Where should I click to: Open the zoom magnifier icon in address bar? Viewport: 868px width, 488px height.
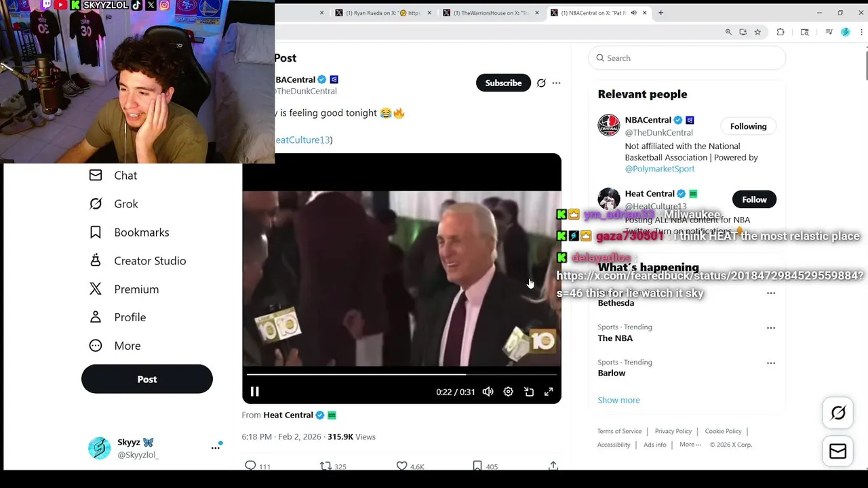pos(728,32)
